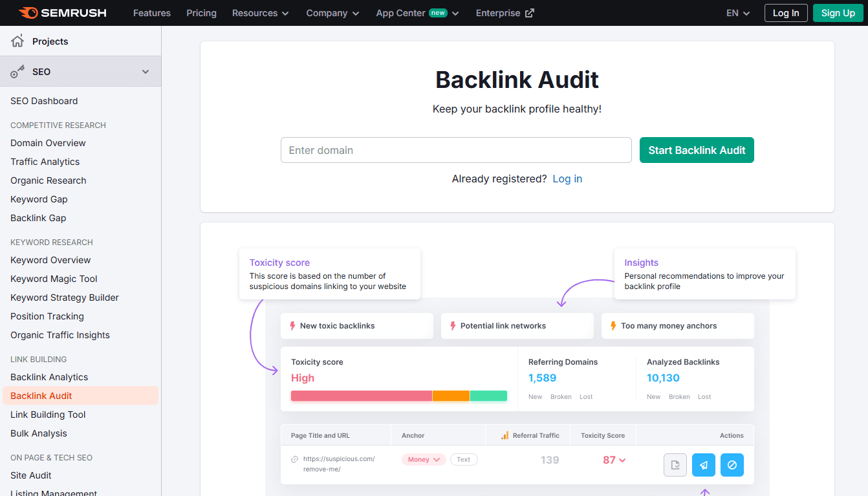The width and height of the screenshot is (868, 496).
Task: Open Traffic Analytics in sidebar
Action: tap(45, 162)
